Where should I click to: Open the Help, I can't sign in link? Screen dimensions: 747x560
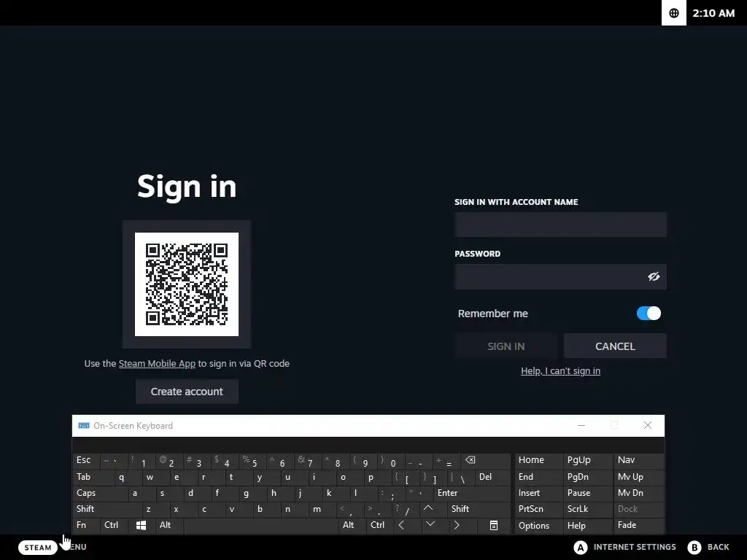click(x=560, y=371)
